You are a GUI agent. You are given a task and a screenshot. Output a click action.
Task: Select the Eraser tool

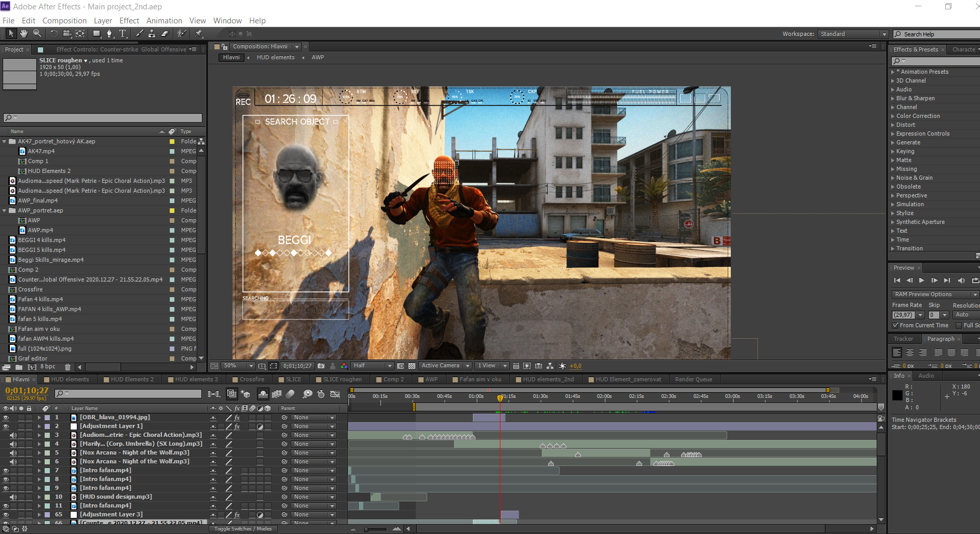tap(165, 33)
